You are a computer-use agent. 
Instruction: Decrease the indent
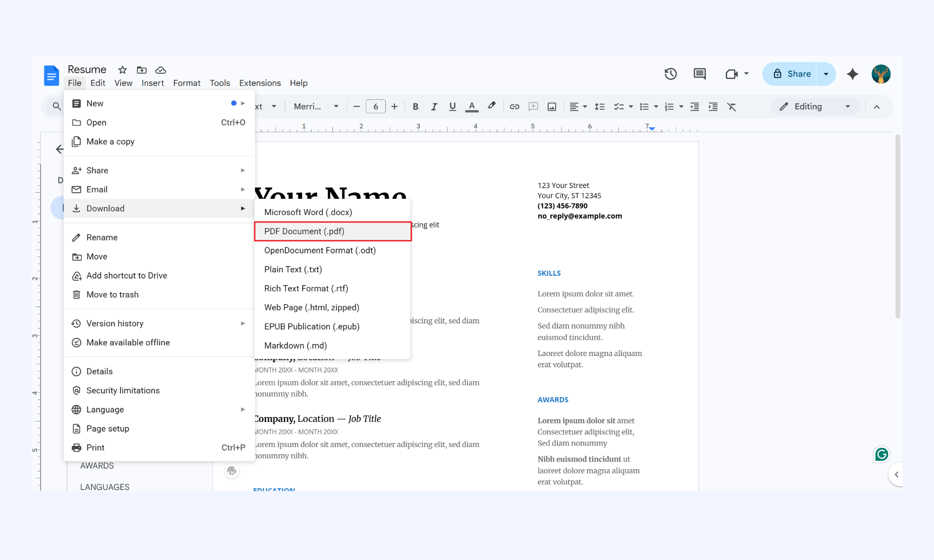694,106
